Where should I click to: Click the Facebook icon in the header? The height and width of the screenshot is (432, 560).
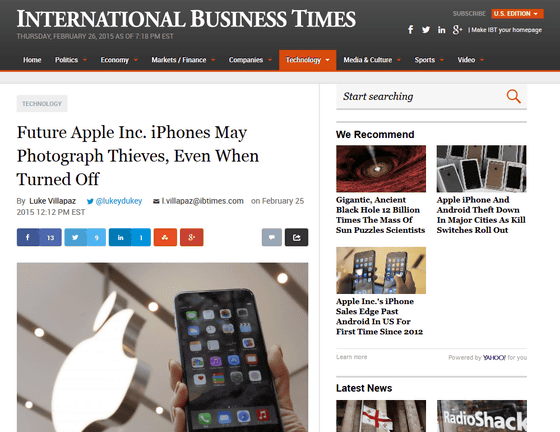pos(411,30)
